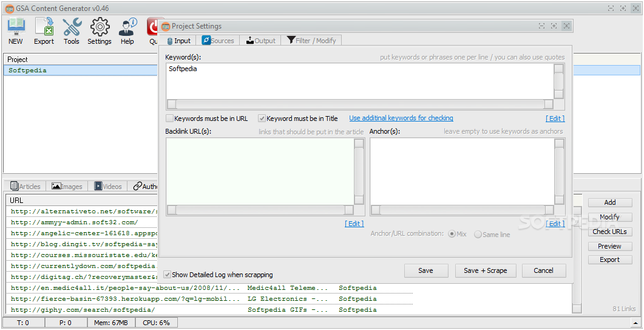Click inside the Keyword(s) text field
This screenshot has height=330, width=644.
(360, 81)
